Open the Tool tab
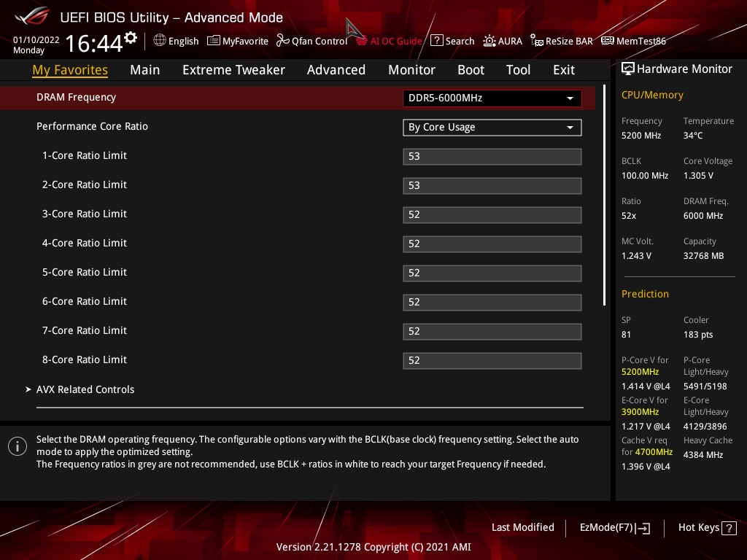Screen dimensions: 747x560 (x=518, y=70)
